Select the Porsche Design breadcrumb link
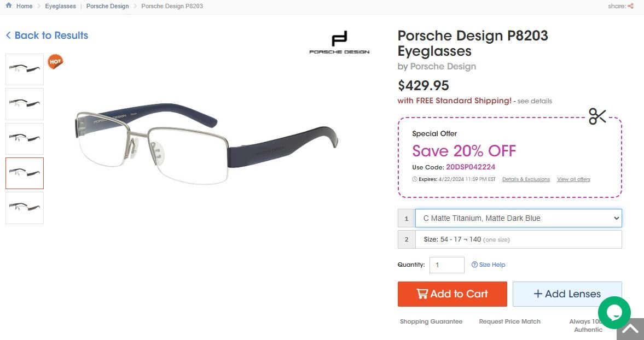This screenshot has width=644, height=340. coord(107,6)
